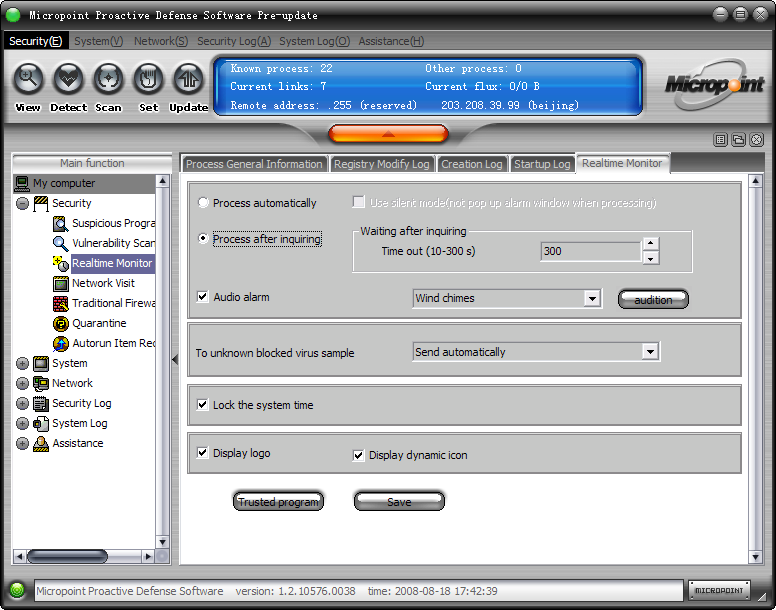This screenshot has height=610, width=776.
Task: Select the Process automatically radio button
Action: pyautogui.click(x=204, y=203)
